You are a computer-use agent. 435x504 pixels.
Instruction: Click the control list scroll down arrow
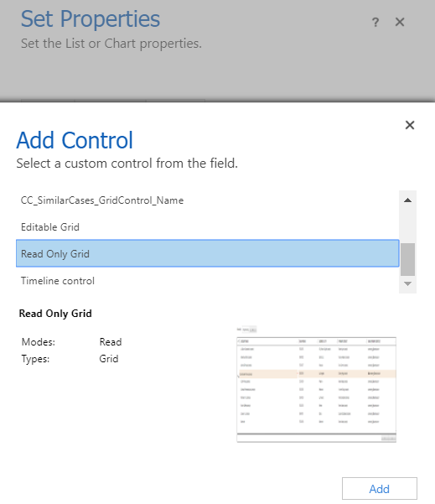click(407, 283)
